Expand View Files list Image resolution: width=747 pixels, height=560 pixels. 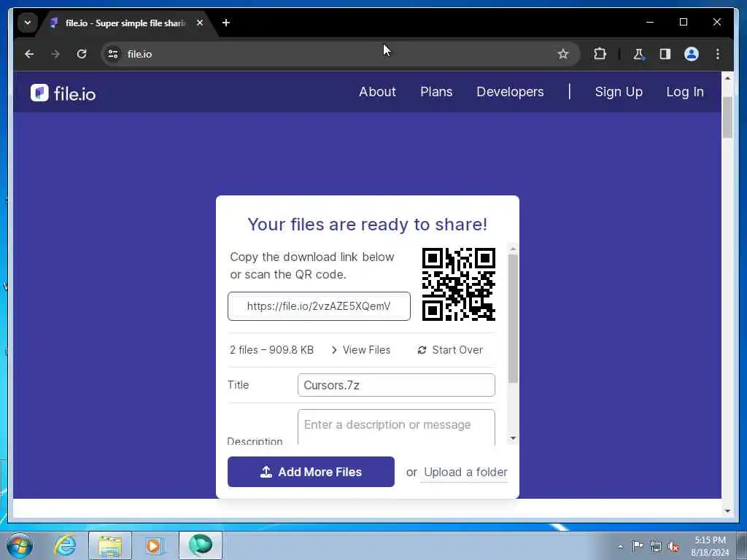click(x=360, y=350)
